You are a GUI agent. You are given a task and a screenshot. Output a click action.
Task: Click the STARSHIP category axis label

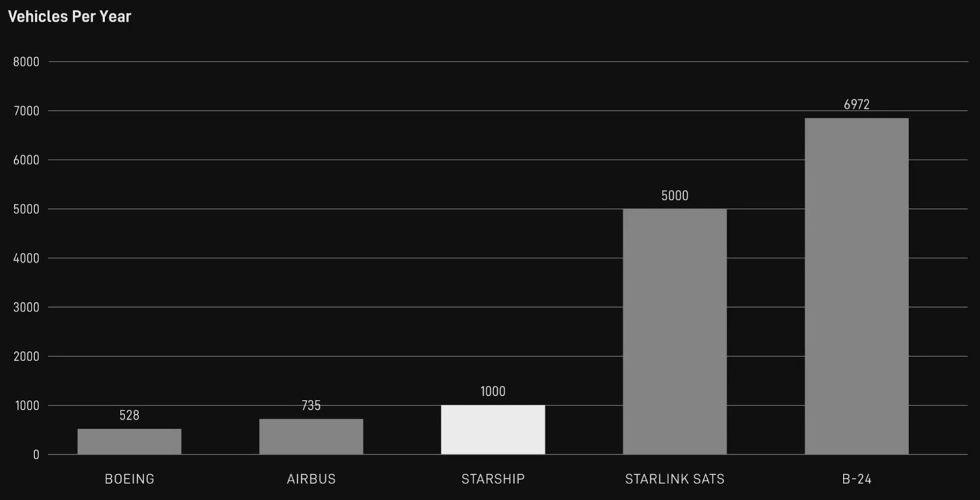click(493, 479)
